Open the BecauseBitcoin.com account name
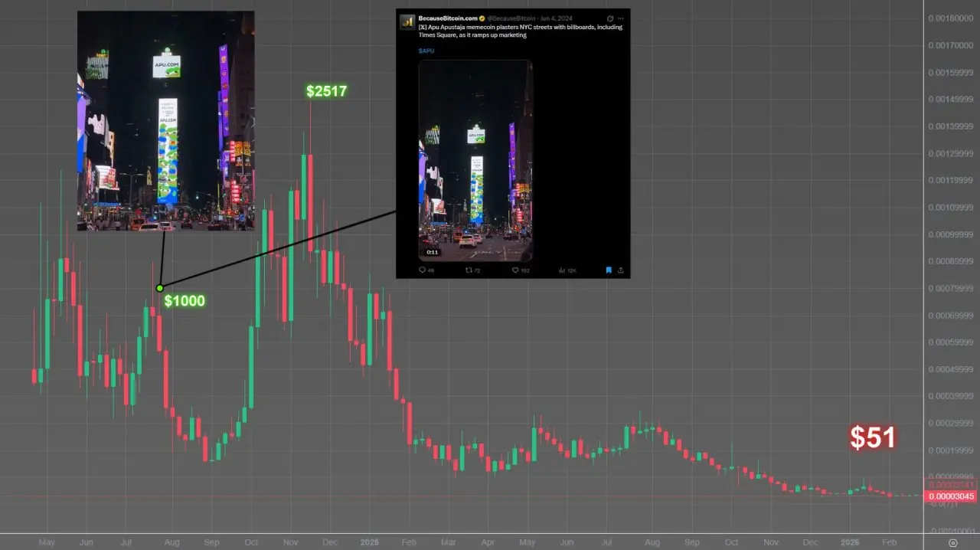The height and width of the screenshot is (550, 980). tap(448, 18)
